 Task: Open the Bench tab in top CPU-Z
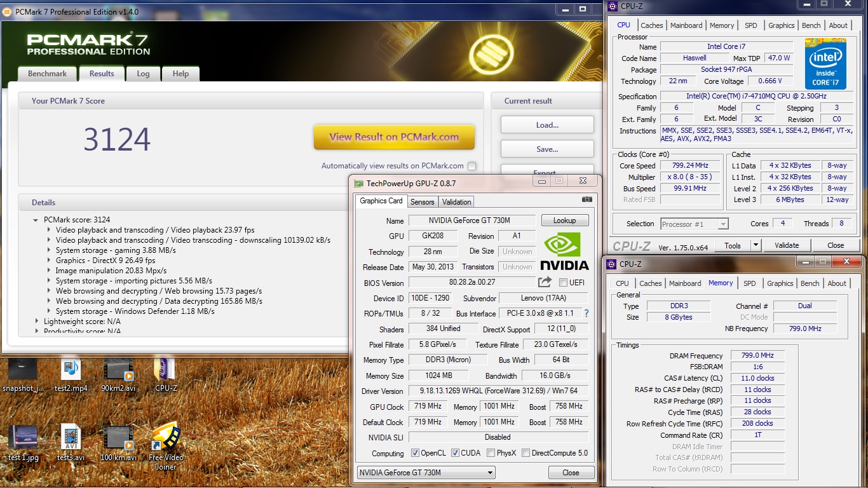pyautogui.click(x=811, y=25)
